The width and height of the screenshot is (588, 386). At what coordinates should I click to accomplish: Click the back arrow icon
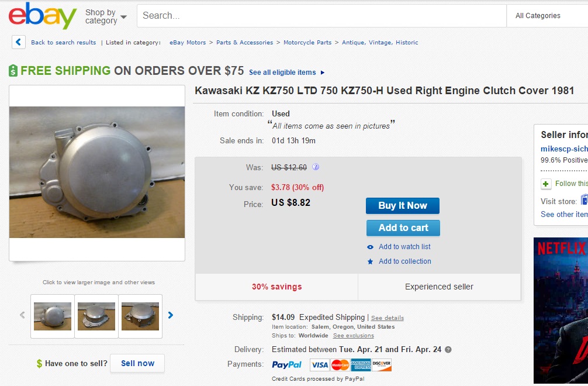[19, 42]
